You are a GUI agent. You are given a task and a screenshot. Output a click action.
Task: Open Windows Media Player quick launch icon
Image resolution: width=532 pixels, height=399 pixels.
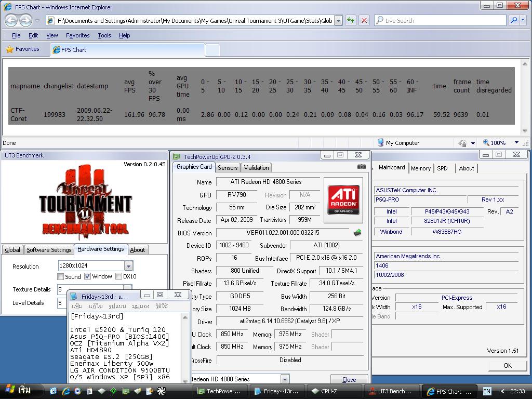pyautogui.click(x=78, y=391)
